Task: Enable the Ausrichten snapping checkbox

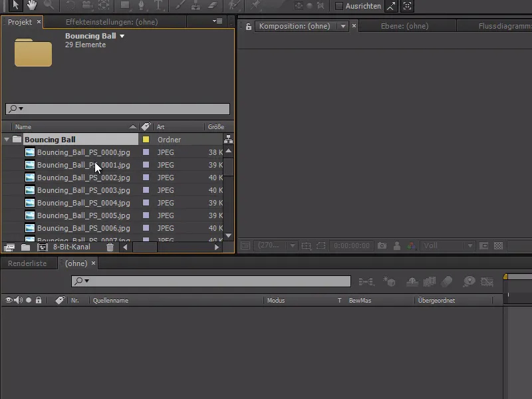Action: coord(338,7)
